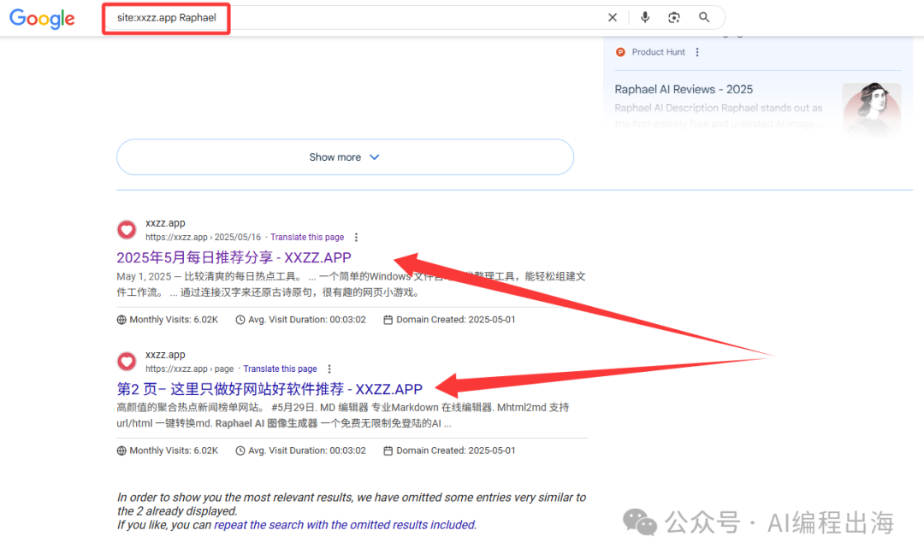Submit search with magnifying glass icon
This screenshot has width=924, height=560.
coord(703,17)
